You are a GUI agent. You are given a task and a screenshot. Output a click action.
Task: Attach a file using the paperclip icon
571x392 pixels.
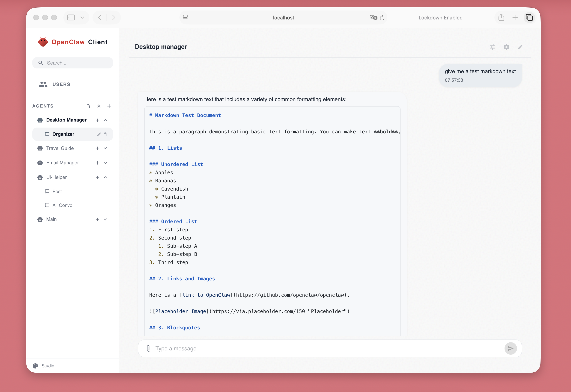pyautogui.click(x=148, y=348)
